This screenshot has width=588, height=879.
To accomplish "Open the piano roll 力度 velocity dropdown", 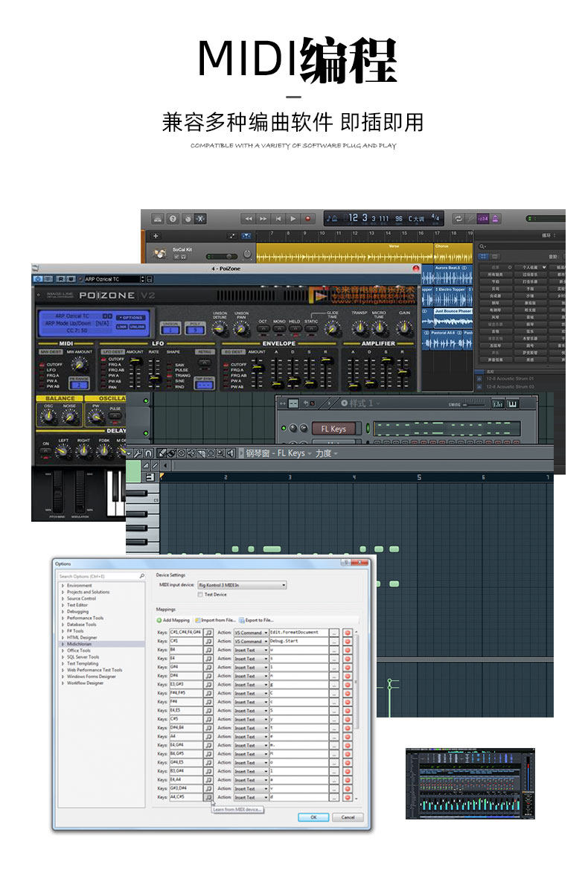I will 326,453.
